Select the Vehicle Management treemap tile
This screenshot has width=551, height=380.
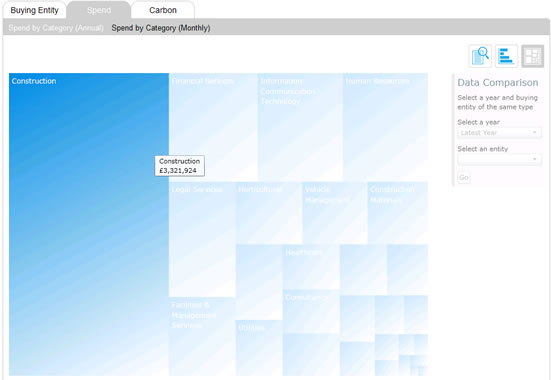coord(335,213)
